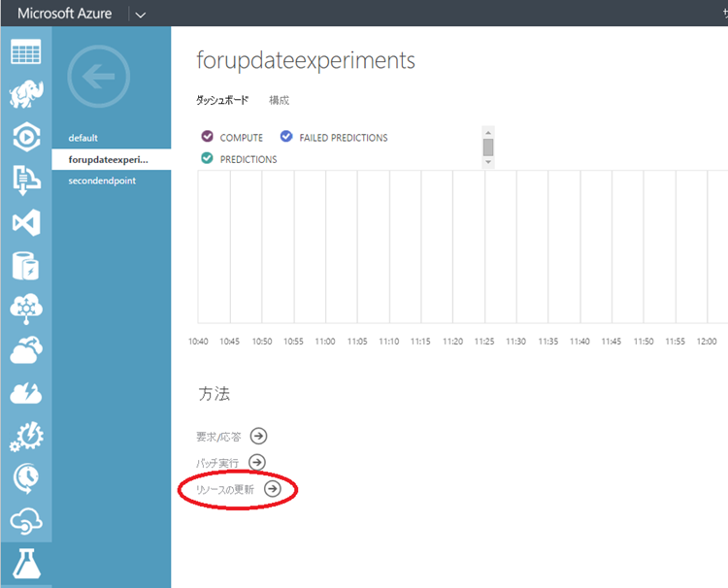The height and width of the screenshot is (588, 728).
Task: Click arrow icon next to 要求/応答
Action: [258, 437]
